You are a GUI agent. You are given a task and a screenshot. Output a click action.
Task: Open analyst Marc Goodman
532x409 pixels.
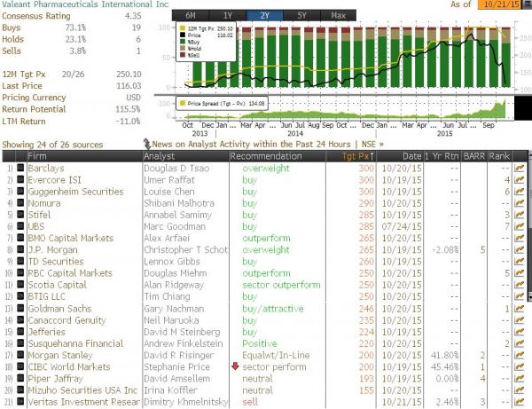175,226
